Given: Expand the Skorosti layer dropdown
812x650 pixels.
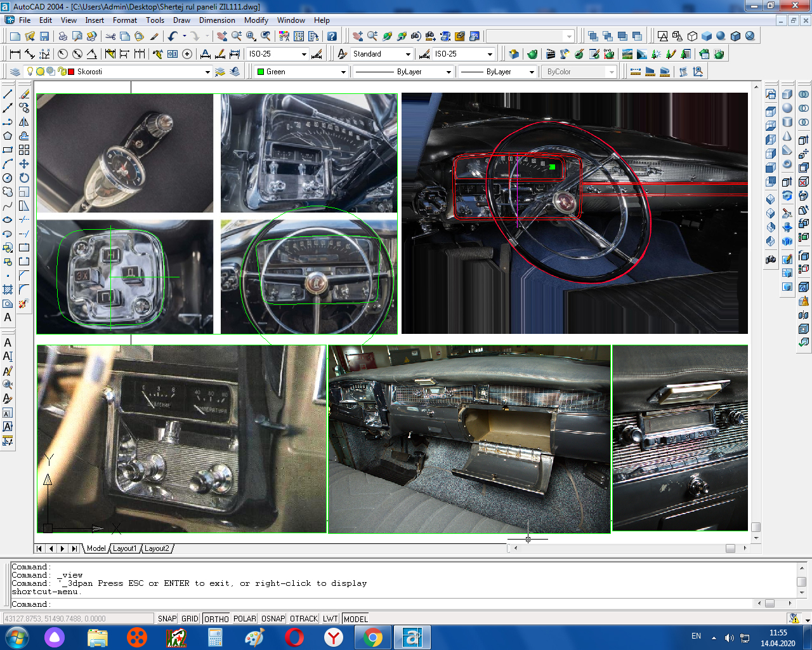Looking at the screenshot, I should click(x=207, y=72).
